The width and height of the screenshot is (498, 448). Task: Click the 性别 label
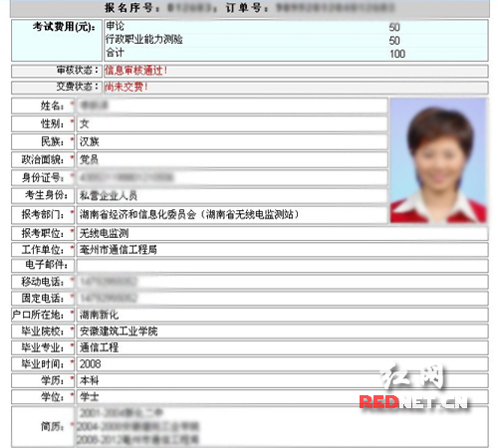point(53,123)
